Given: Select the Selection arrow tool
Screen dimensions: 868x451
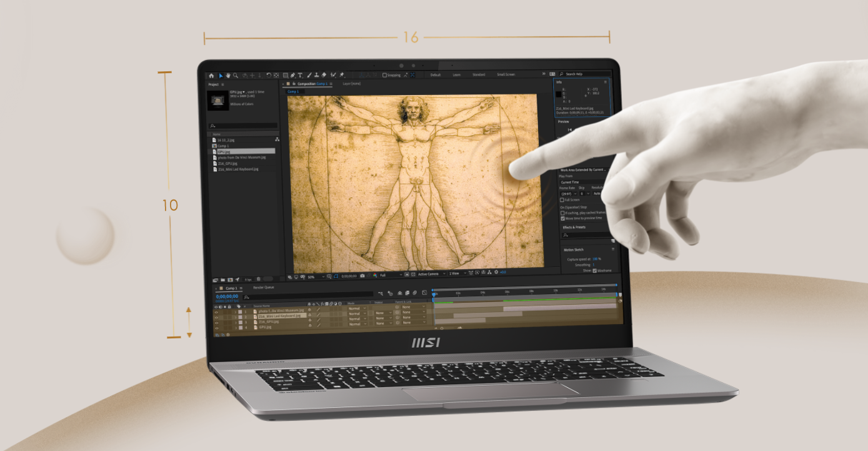Looking at the screenshot, I should (x=221, y=76).
